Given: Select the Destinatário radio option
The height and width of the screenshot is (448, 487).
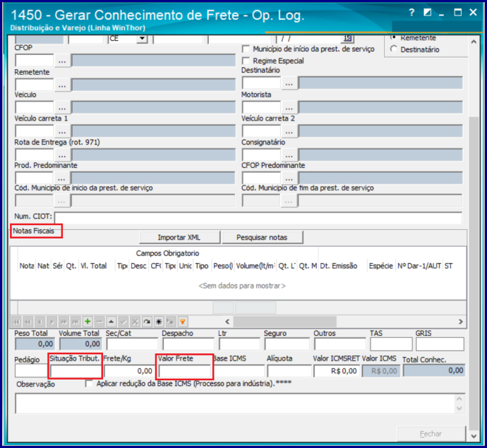Looking at the screenshot, I should pos(394,49).
